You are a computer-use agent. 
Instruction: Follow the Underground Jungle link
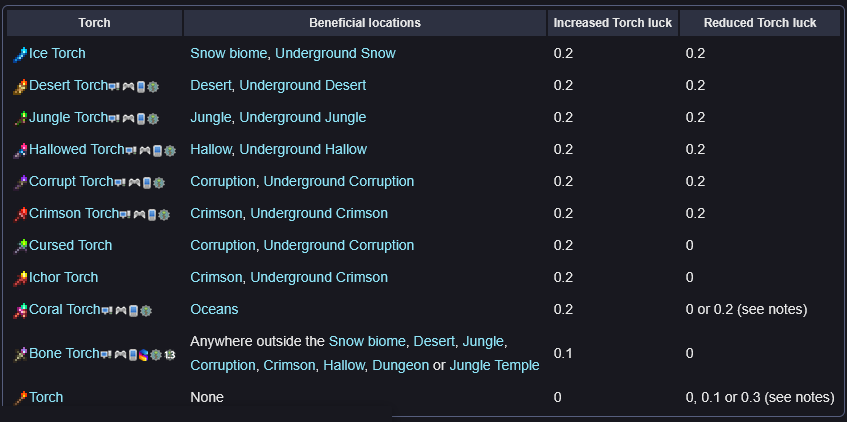[x=302, y=117]
